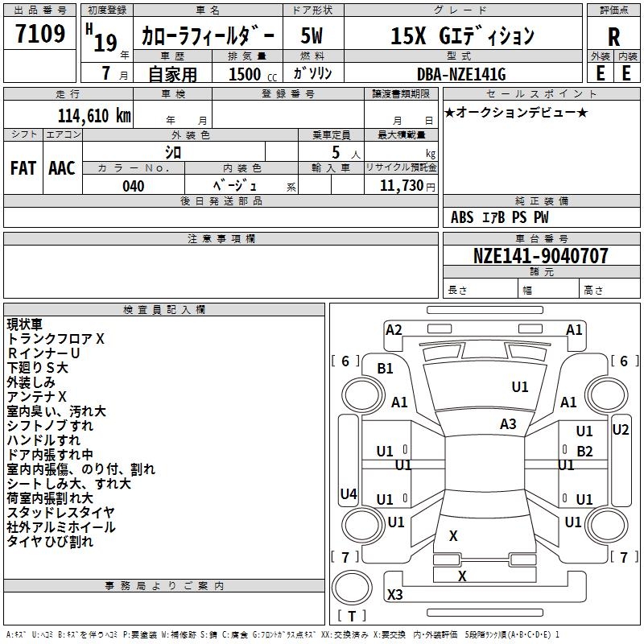Click color number 040
This screenshot has width=644, height=644.
coord(134,187)
